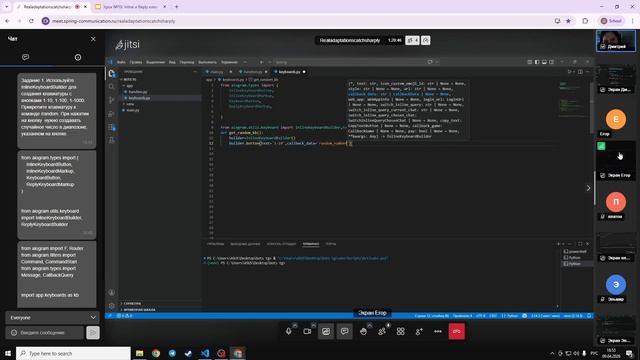Raise hand in the Jitsi toolbar

(x=363, y=331)
